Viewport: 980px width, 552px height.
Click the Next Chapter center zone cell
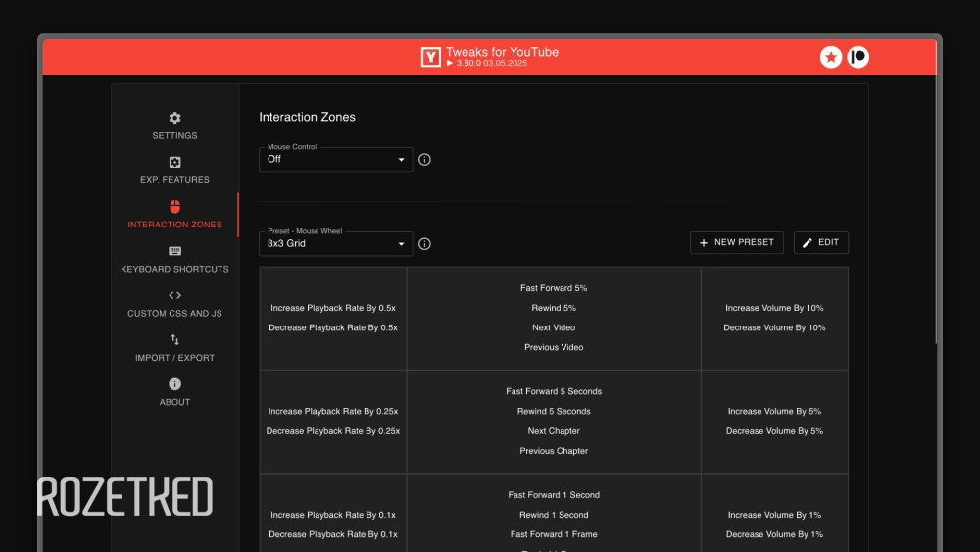(x=554, y=431)
